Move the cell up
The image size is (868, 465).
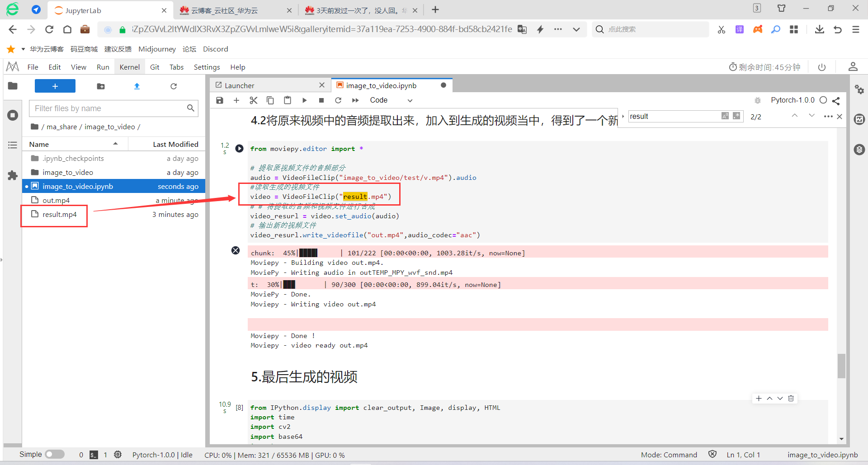769,399
